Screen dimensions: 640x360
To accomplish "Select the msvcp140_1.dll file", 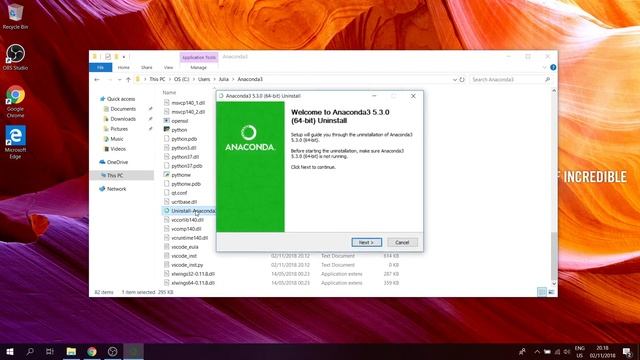I will pyautogui.click(x=188, y=103).
